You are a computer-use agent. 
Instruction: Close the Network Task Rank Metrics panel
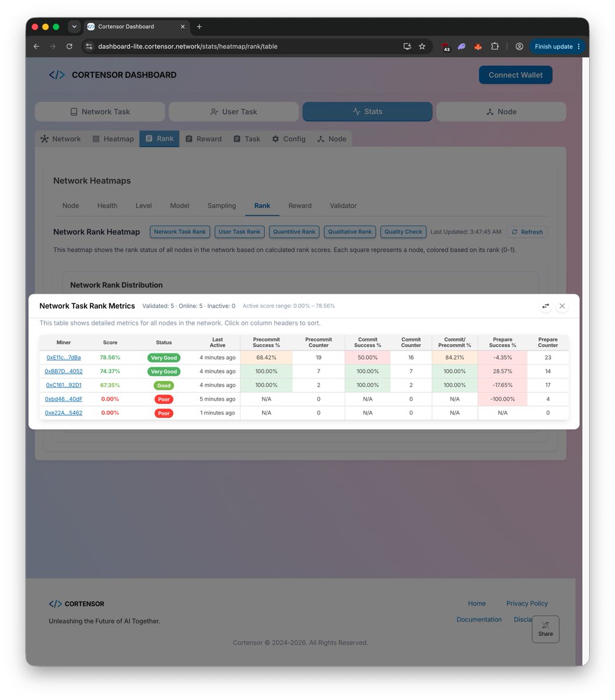[x=562, y=306]
